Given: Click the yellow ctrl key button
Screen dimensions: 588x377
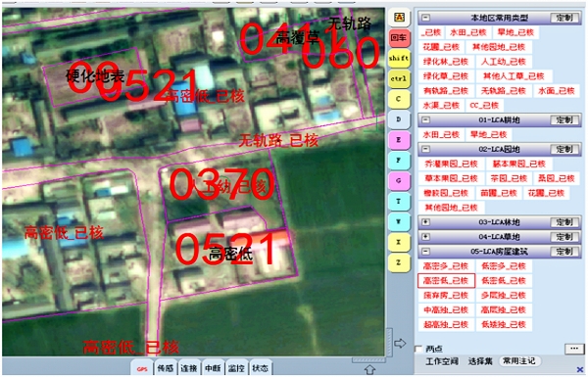Looking at the screenshot, I should coord(399,78).
